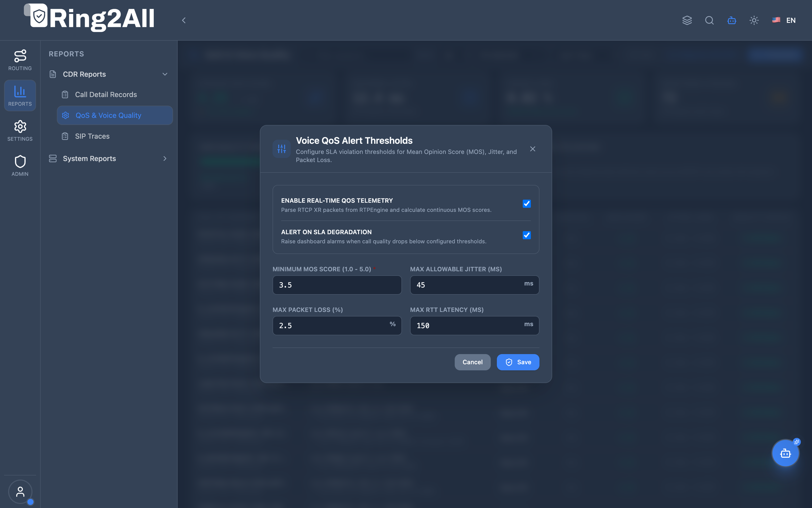The image size is (812, 508).
Task: Click the Voice QoS Alert Thresholds title
Action: (354, 140)
